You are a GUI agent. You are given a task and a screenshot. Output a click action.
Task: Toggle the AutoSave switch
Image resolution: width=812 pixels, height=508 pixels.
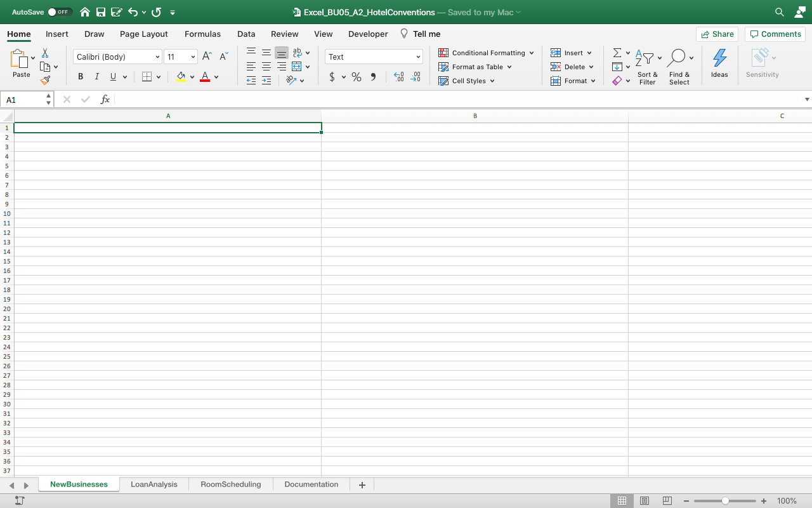[60, 12]
